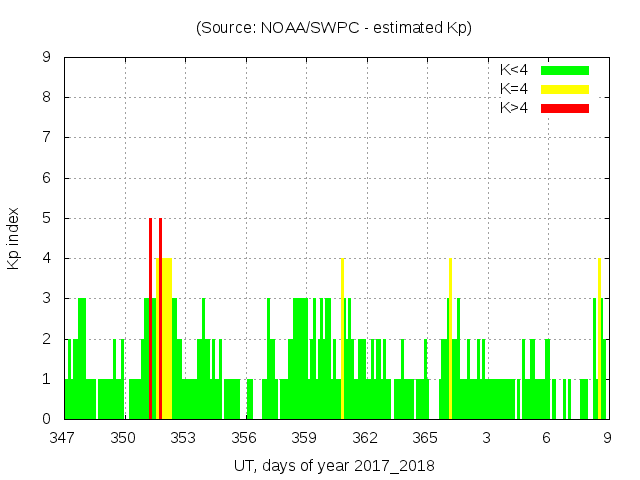Select the K<4 legend label text
The image size is (640, 480).
click(x=514, y=70)
